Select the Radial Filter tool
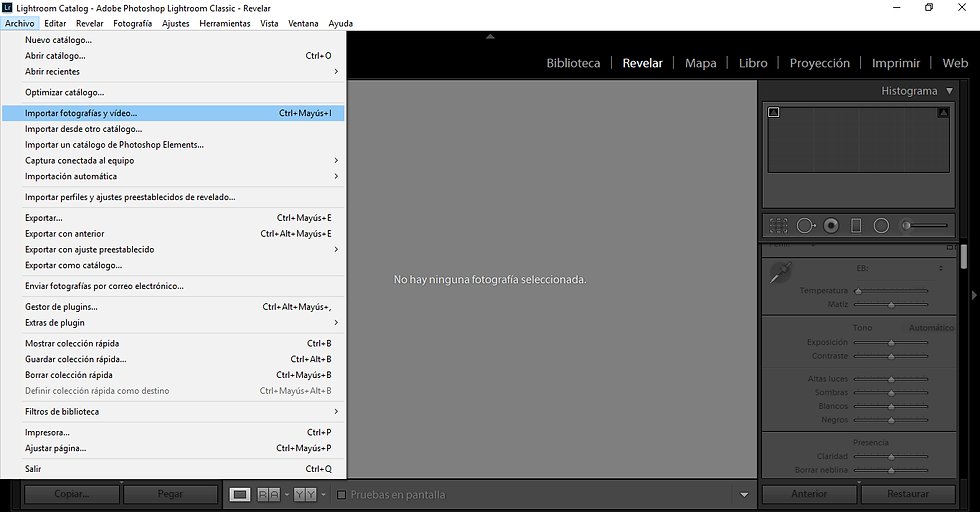980x512 pixels. click(881, 226)
